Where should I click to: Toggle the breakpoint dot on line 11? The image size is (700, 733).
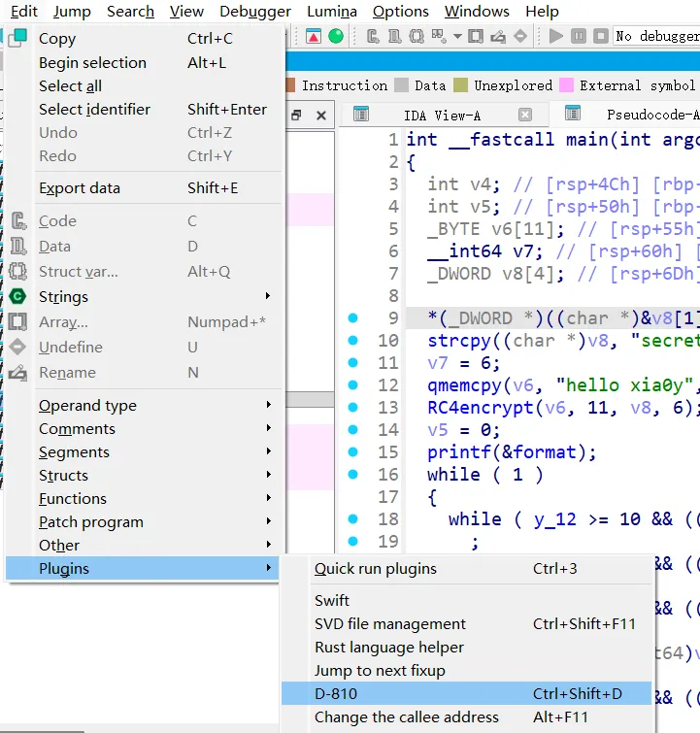(353, 363)
